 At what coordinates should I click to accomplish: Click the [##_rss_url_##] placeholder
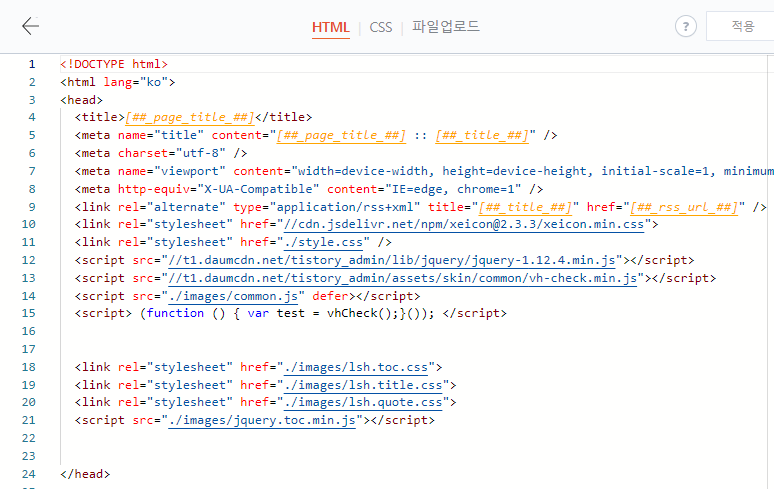(684, 207)
